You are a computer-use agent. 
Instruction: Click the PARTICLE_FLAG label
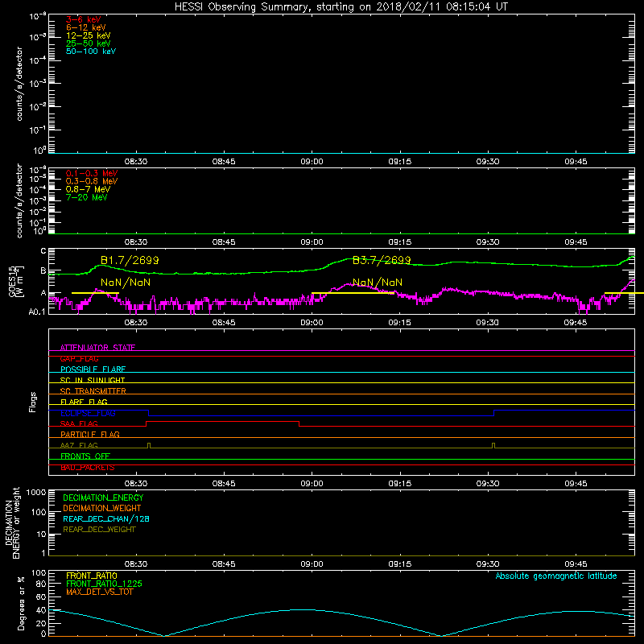89,434
